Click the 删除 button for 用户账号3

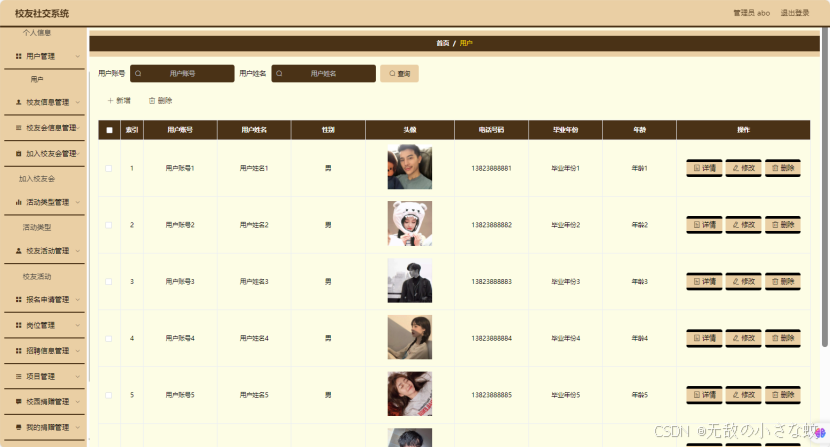point(782,281)
